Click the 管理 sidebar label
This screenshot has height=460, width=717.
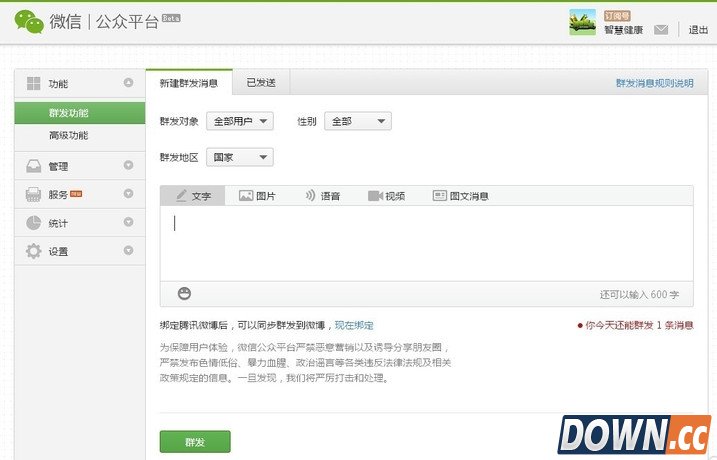pos(58,166)
